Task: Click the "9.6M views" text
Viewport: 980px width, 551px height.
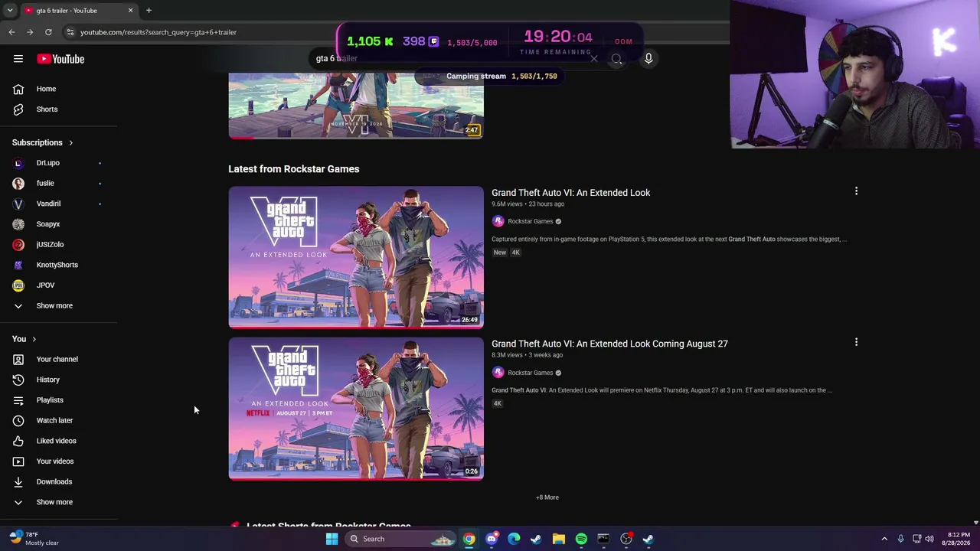Action: tap(507, 204)
